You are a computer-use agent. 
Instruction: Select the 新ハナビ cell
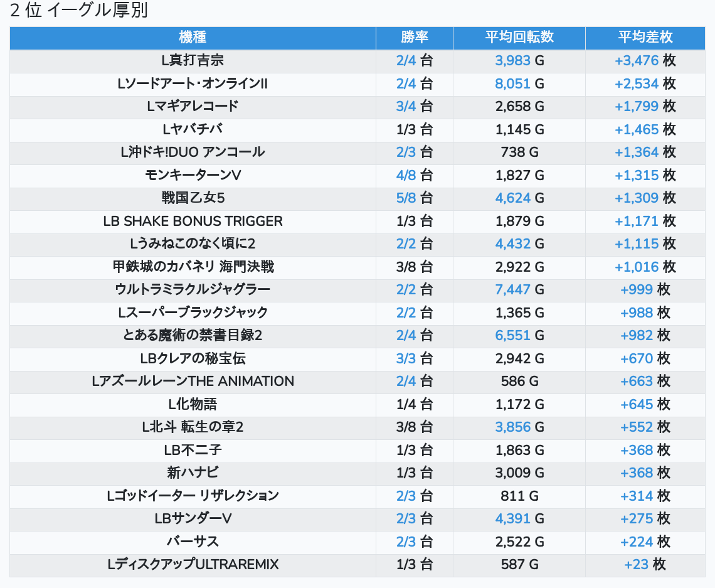point(193,473)
